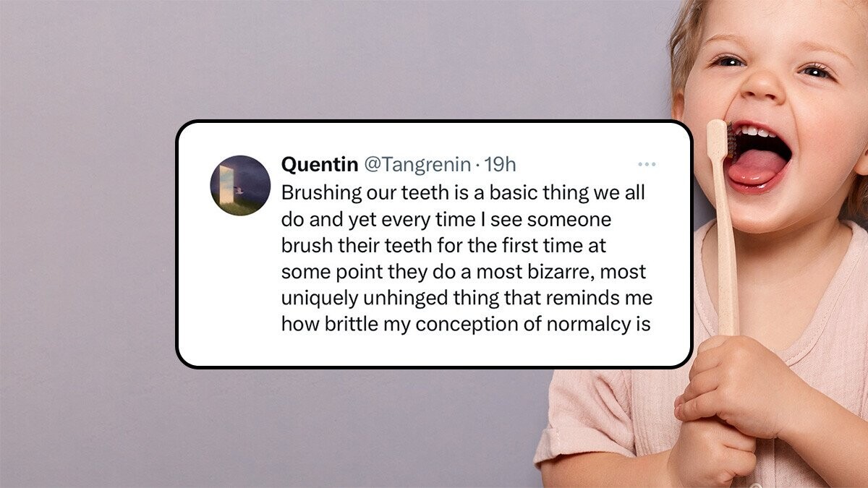Click the gray background left of tweet
Screen dimensions: 868x488
(87, 246)
